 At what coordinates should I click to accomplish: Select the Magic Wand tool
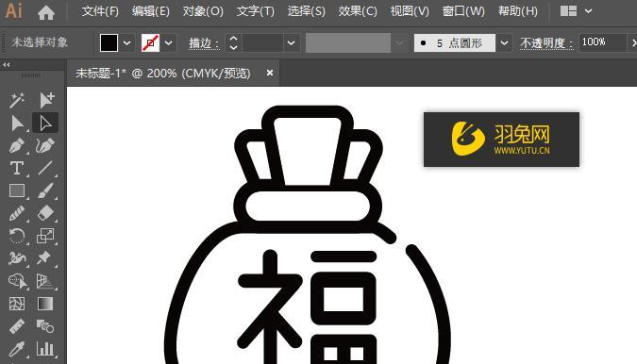tap(17, 100)
